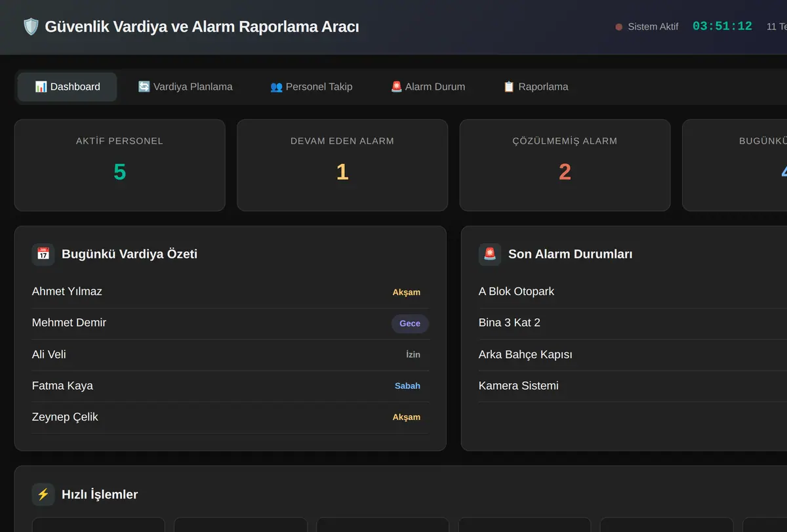Screen dimensions: 787x532
Task: Click the Bugünkü Vardiya Özeti heading
Action: [x=129, y=255]
